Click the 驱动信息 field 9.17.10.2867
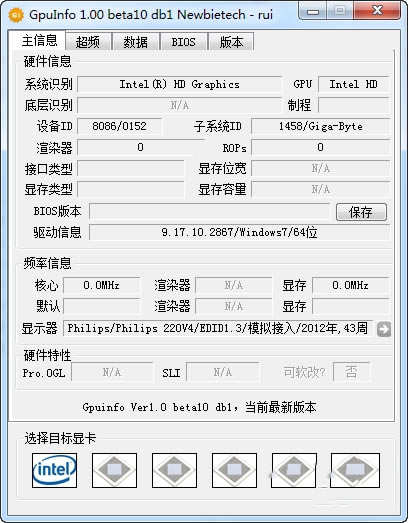Image resolution: width=408 pixels, height=523 pixels. (x=239, y=232)
